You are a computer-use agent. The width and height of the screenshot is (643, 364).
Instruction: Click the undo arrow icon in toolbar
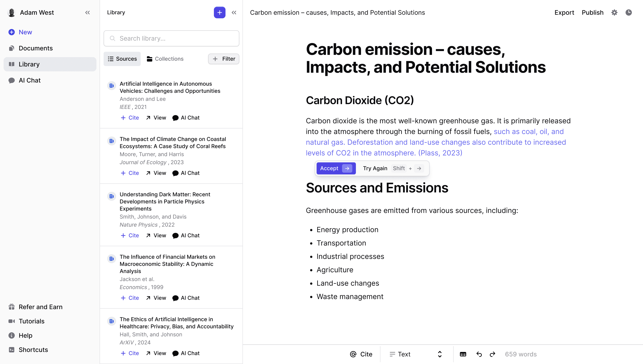[x=479, y=354]
